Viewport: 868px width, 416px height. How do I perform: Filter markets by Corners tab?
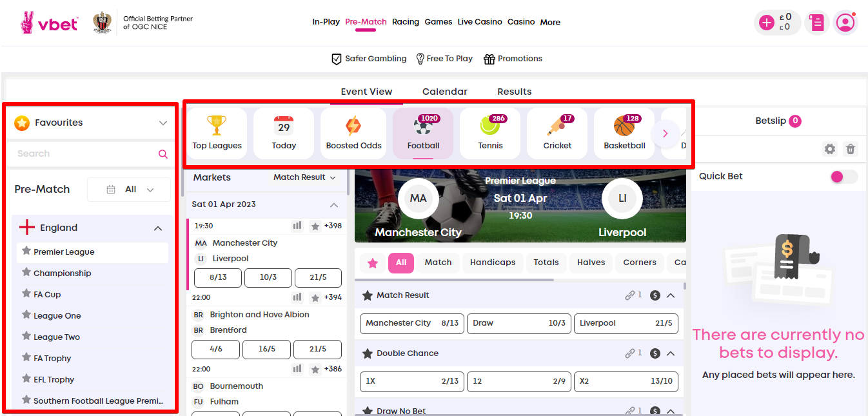coord(640,262)
